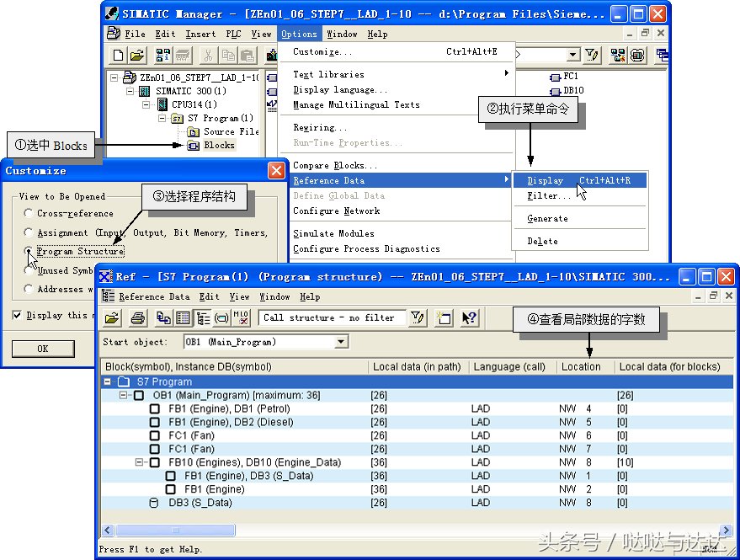This screenshot has height=560, width=740.
Task: Click Unused Symbols view icon in Ref toolbar
Action: click(221, 317)
